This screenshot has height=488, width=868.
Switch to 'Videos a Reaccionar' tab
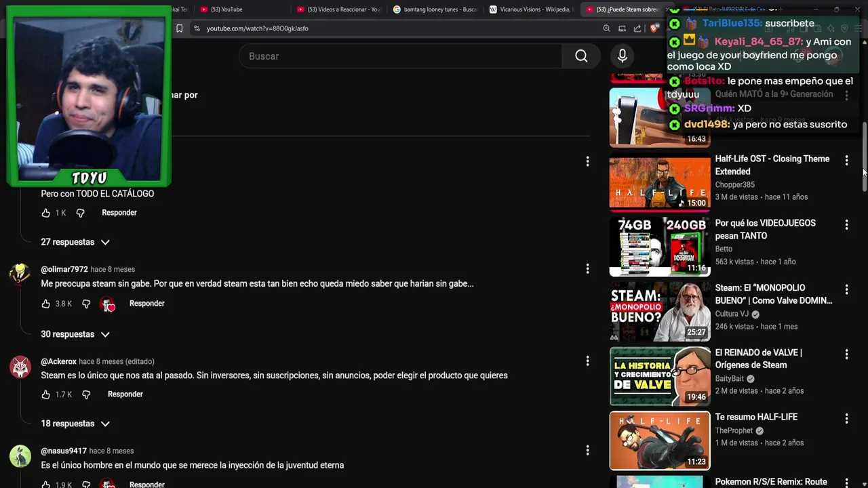[339, 9]
